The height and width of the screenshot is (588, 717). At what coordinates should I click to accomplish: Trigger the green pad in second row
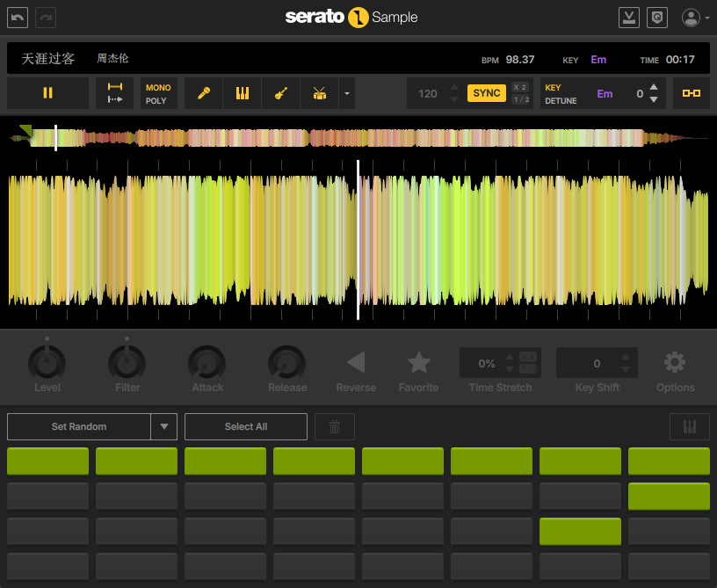point(669,496)
